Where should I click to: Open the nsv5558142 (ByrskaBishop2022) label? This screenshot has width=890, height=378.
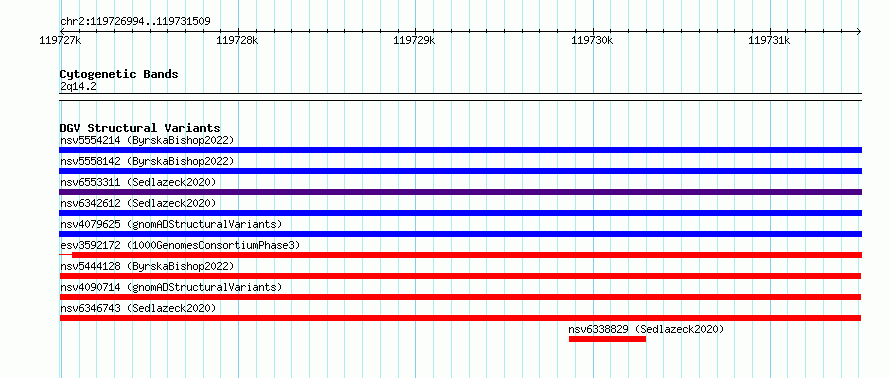tap(147, 161)
